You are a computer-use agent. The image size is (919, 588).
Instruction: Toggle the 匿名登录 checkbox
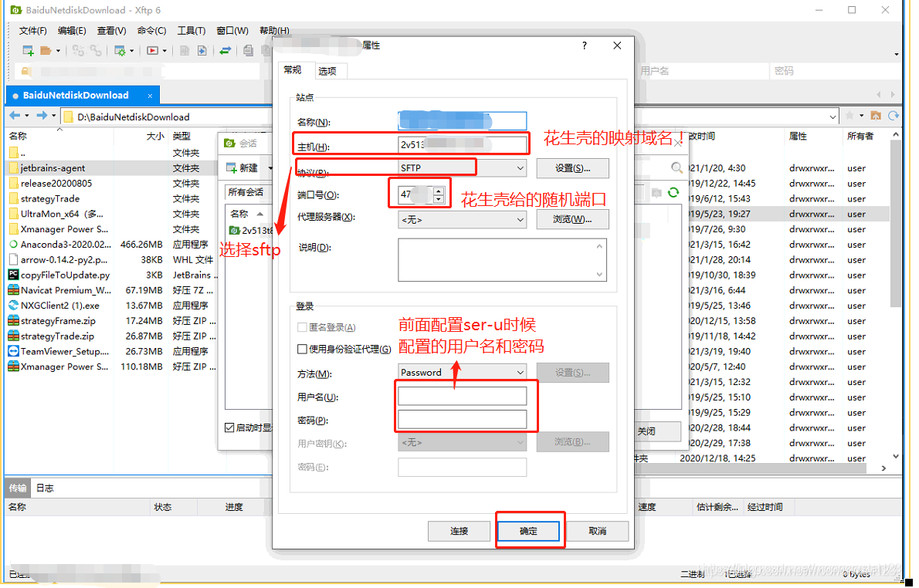coord(303,327)
